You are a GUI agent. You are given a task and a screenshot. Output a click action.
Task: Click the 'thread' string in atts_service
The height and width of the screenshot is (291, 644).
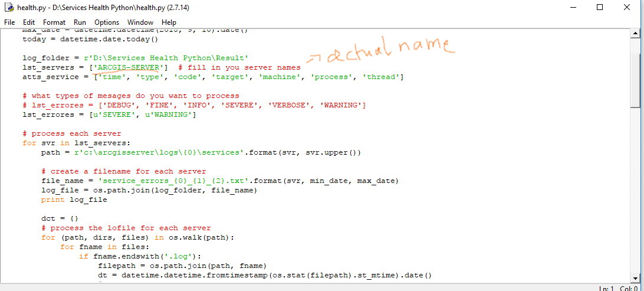click(381, 77)
